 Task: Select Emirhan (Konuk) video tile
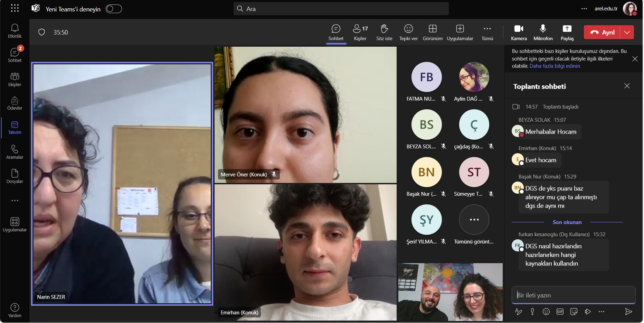[305, 252]
